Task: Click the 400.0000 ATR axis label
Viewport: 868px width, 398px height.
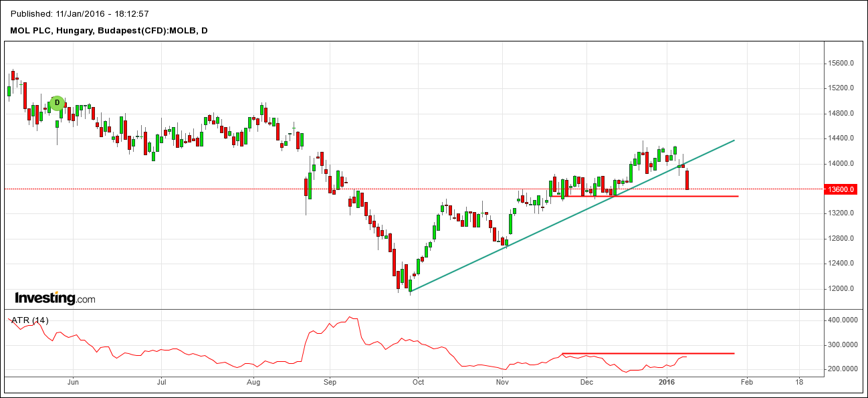Action: click(842, 320)
